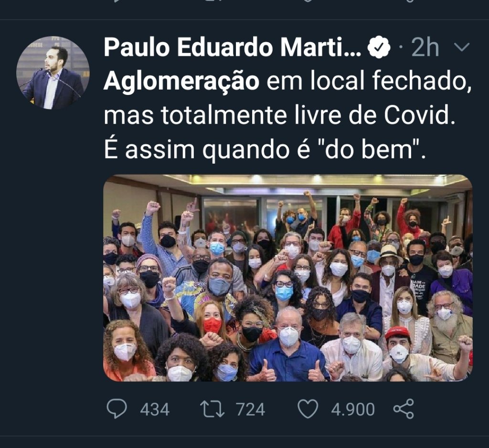
Task: Open the share icon on the tweet
Action: coord(404,408)
